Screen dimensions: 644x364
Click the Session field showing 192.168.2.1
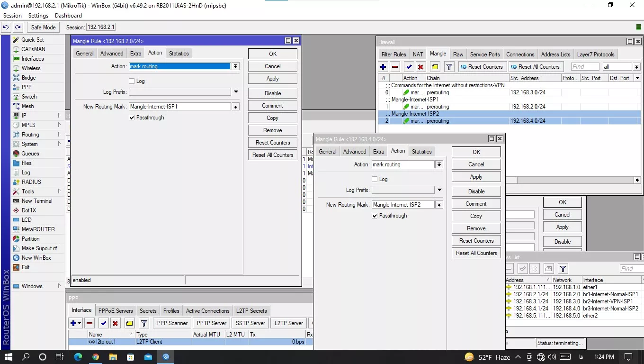tap(100, 27)
